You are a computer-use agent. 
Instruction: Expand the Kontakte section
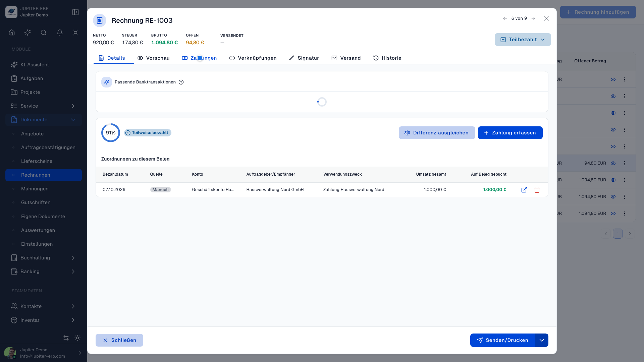click(44, 306)
